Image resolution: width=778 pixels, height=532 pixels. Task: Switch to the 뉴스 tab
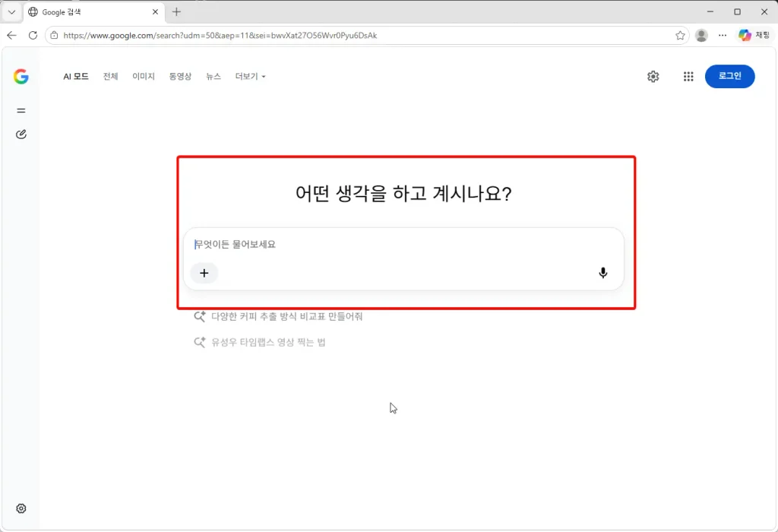(213, 77)
